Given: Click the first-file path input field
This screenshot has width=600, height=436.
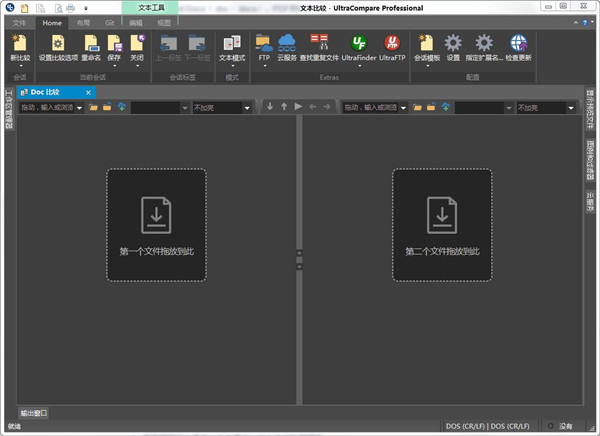Looking at the screenshot, I should pos(47,108).
